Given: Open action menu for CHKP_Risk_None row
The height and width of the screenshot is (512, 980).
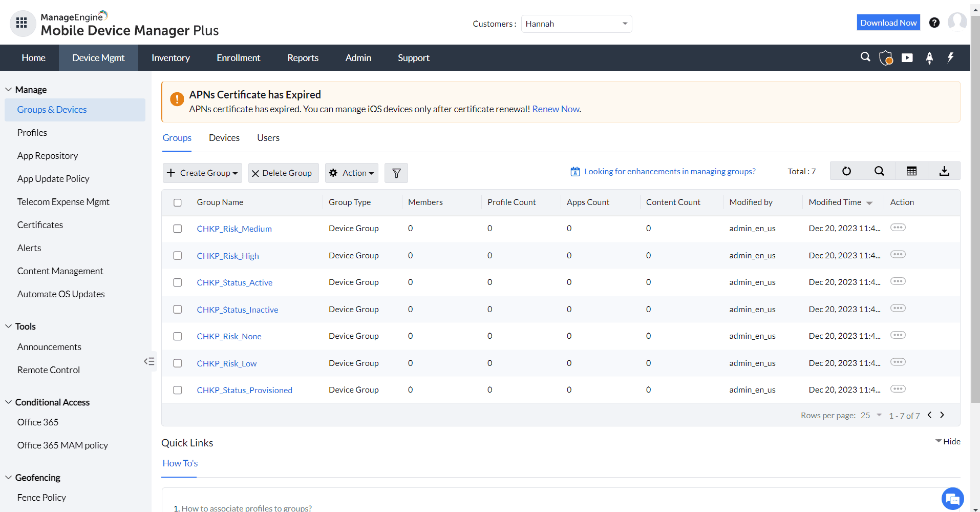Looking at the screenshot, I should pyautogui.click(x=898, y=335).
